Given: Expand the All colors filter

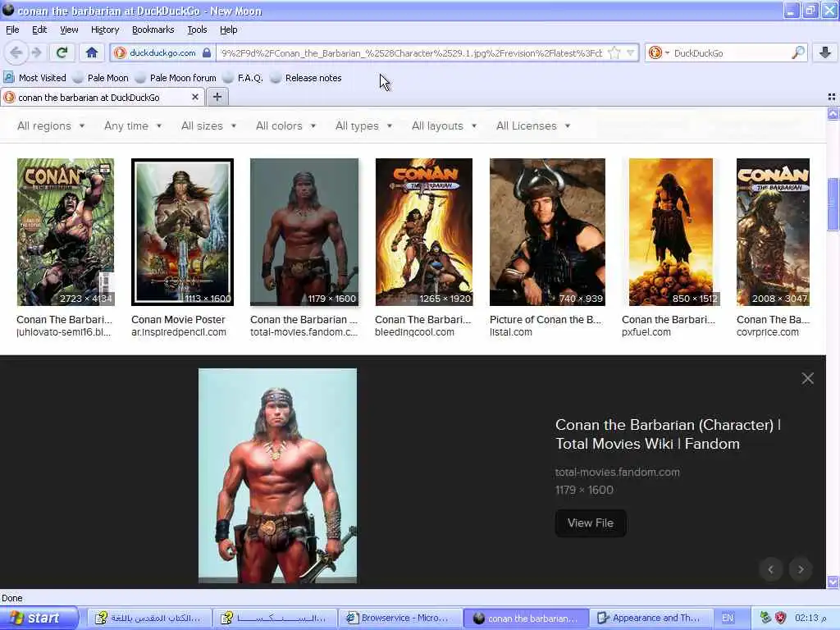Looking at the screenshot, I should coord(285,126).
